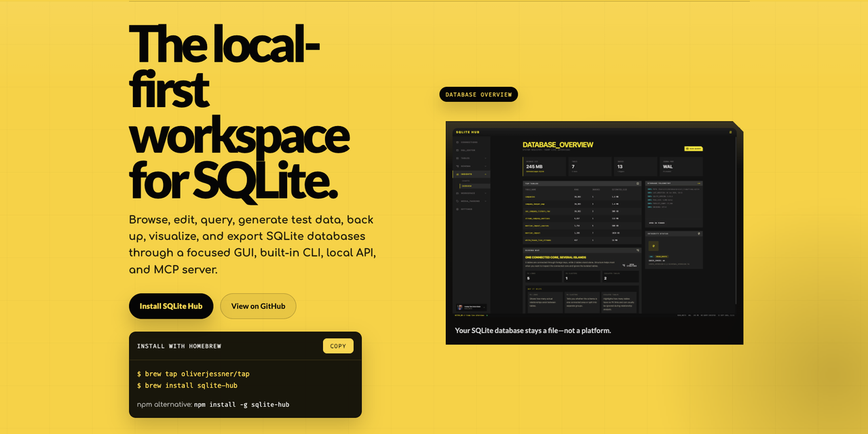Click the "WAL" value in the preview
Screen dimensions: 868x434
(x=668, y=166)
